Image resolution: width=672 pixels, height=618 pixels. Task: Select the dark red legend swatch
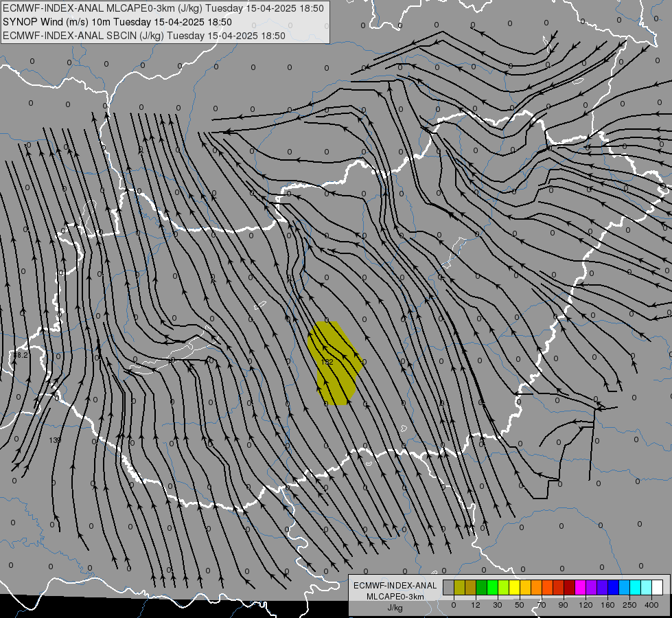tap(570, 587)
